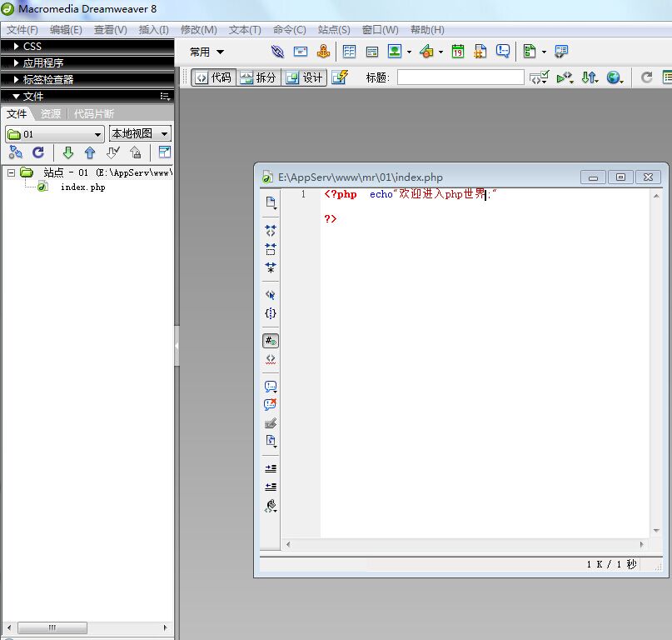Click the Hyperlink icon in Insert bar
The height and width of the screenshot is (640, 672).
278,52
